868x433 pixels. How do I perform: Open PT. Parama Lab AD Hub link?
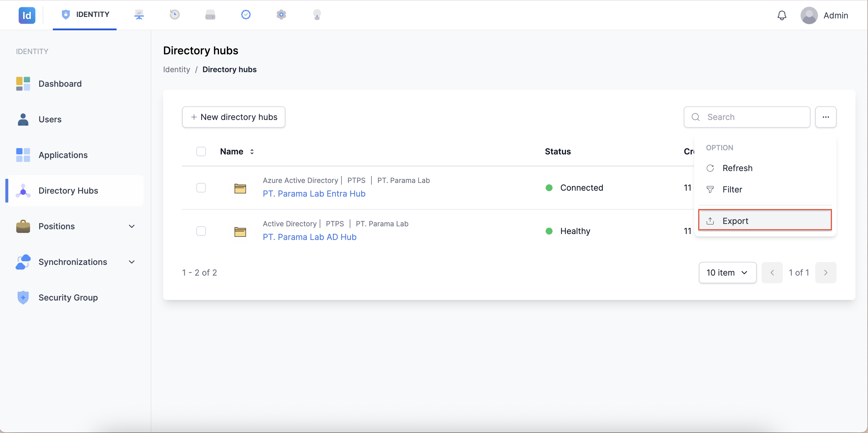pos(309,237)
